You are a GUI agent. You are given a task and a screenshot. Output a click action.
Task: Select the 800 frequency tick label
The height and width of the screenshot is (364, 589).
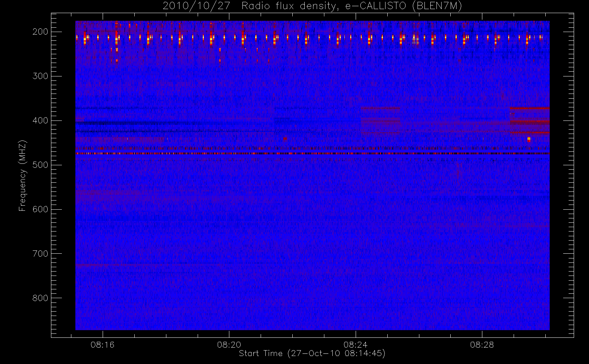40,298
